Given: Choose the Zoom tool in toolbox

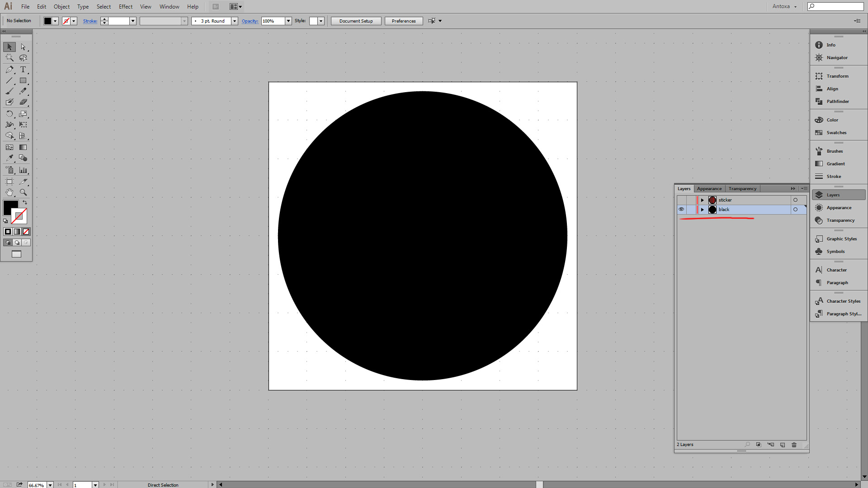Looking at the screenshot, I should pyautogui.click(x=23, y=192).
